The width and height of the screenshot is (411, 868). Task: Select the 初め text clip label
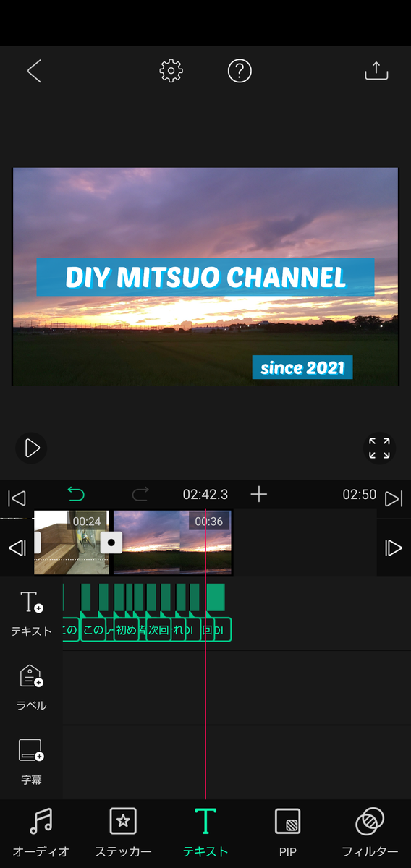[x=126, y=629]
